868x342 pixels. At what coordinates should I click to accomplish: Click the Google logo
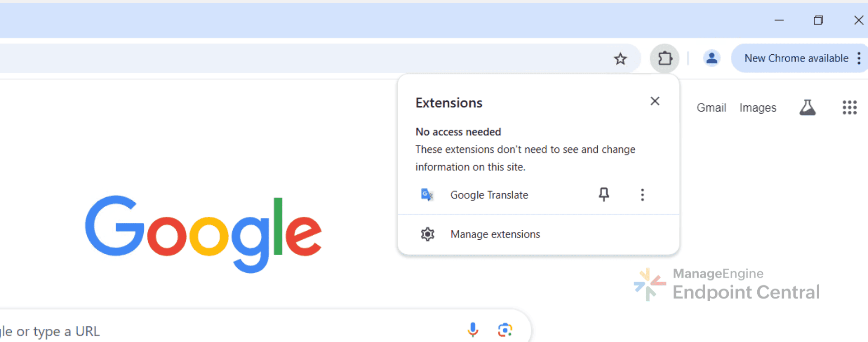point(203,234)
